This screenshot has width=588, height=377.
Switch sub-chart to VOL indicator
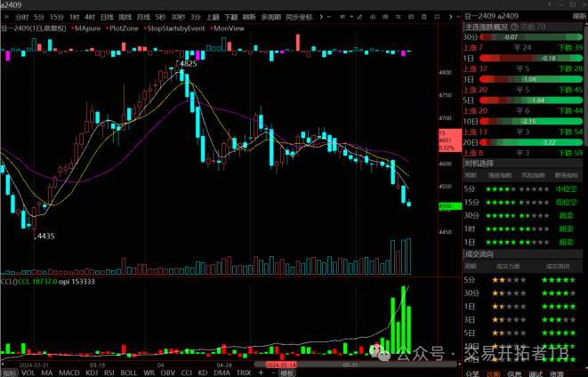click(28, 373)
